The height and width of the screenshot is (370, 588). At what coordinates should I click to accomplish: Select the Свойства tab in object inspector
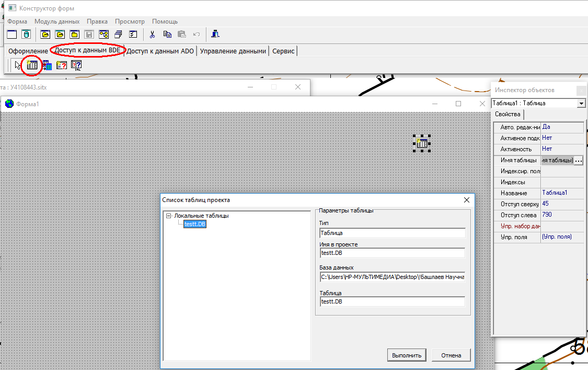point(508,114)
